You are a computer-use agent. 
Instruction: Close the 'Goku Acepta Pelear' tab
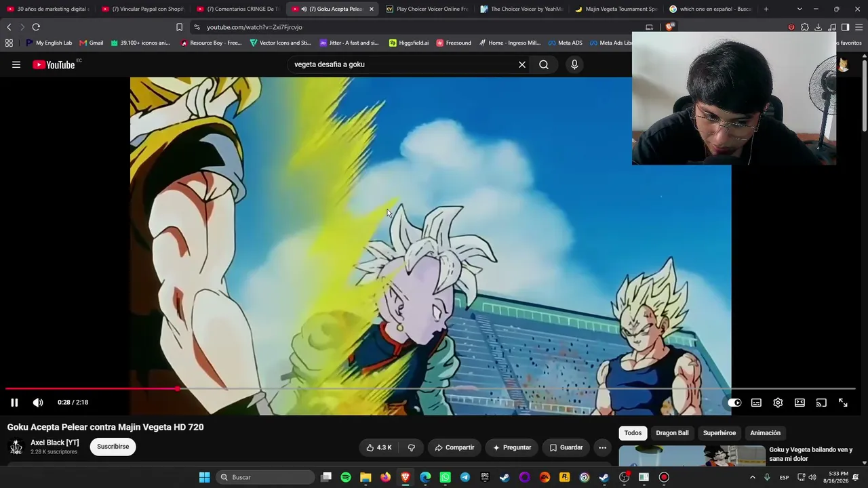coord(371,9)
